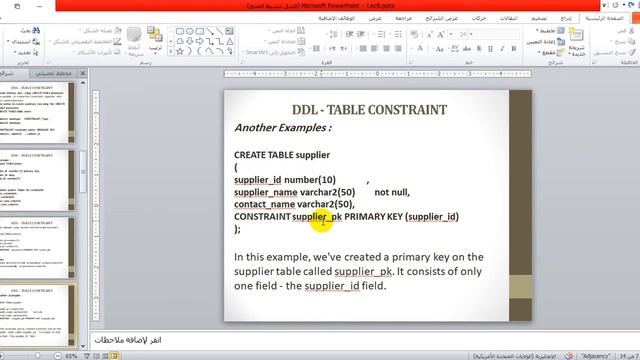
Task: Select the 5-Point Star shape in gallery
Action: tap(180, 51)
